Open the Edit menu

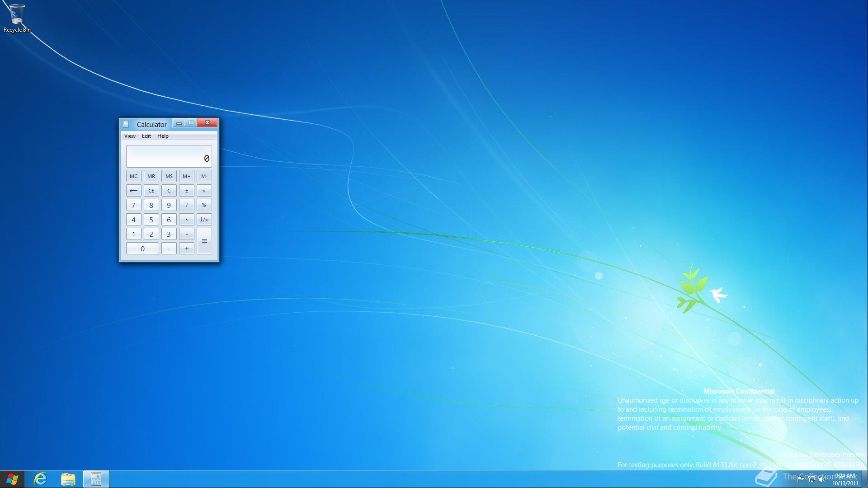tap(146, 136)
